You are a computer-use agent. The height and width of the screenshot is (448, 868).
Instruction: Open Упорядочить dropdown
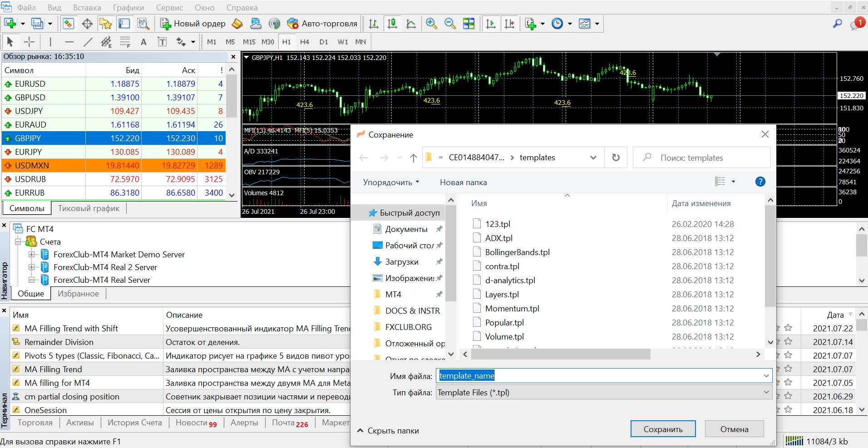point(391,182)
